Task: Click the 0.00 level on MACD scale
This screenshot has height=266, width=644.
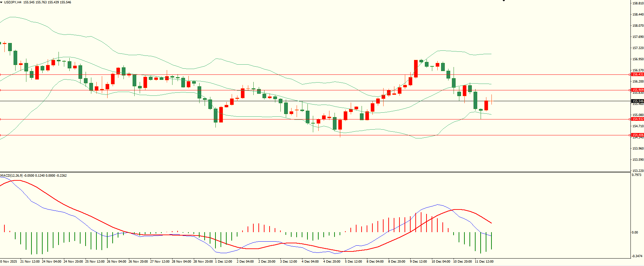Action: 635,232
